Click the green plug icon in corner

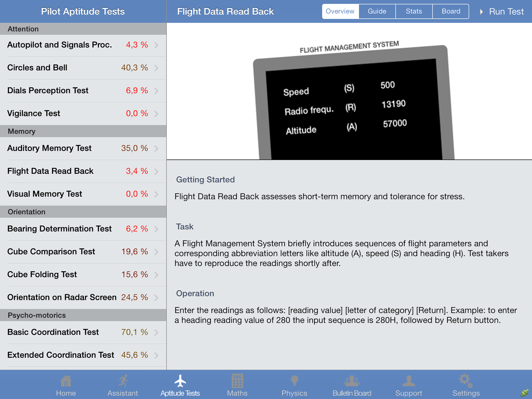(x=525, y=393)
